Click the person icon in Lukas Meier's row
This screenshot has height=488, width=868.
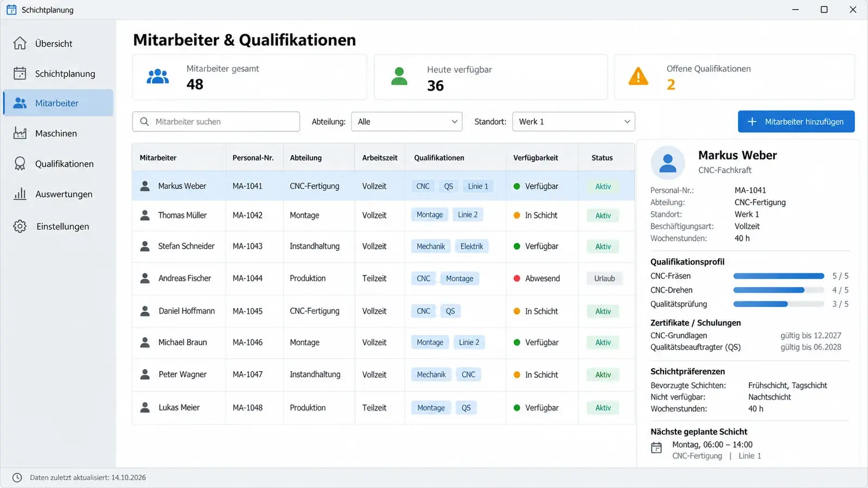click(145, 407)
